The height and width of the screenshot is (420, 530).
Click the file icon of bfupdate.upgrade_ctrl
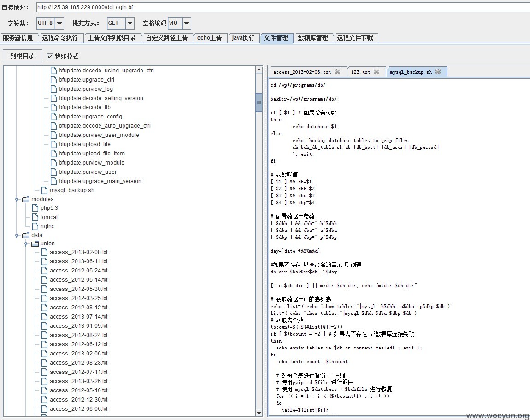(x=53, y=80)
